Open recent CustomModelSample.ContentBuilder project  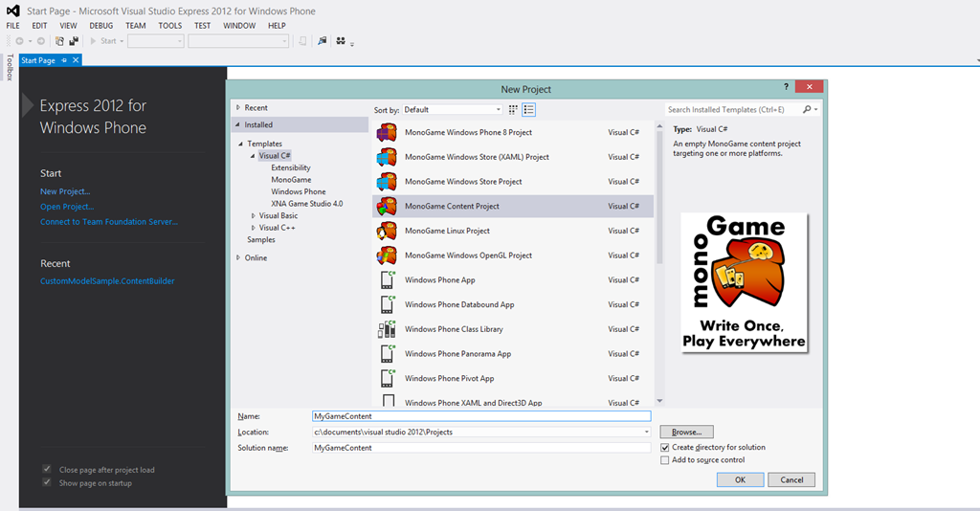tap(107, 281)
